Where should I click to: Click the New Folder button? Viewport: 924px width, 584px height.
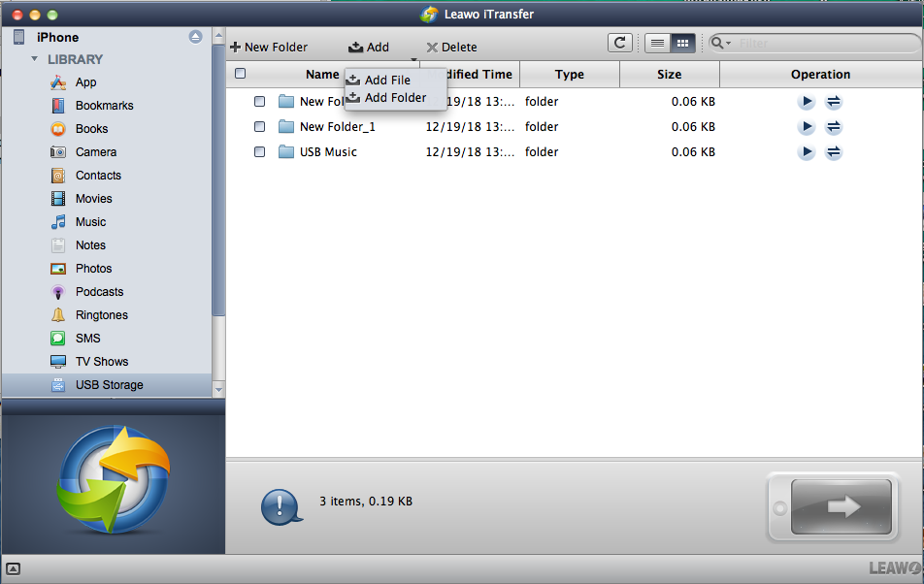pos(269,47)
